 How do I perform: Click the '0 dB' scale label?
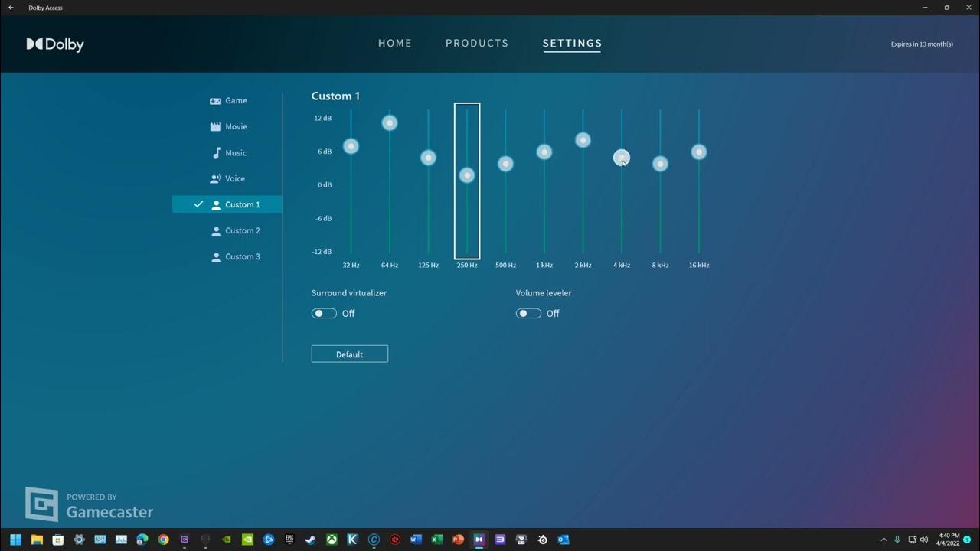tap(325, 185)
